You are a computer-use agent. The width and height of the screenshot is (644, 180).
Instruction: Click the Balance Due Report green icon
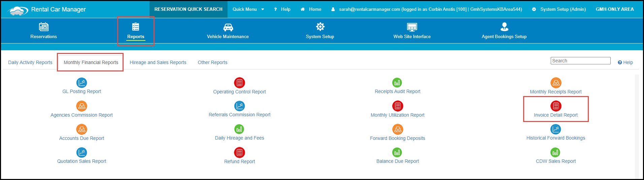point(397,152)
